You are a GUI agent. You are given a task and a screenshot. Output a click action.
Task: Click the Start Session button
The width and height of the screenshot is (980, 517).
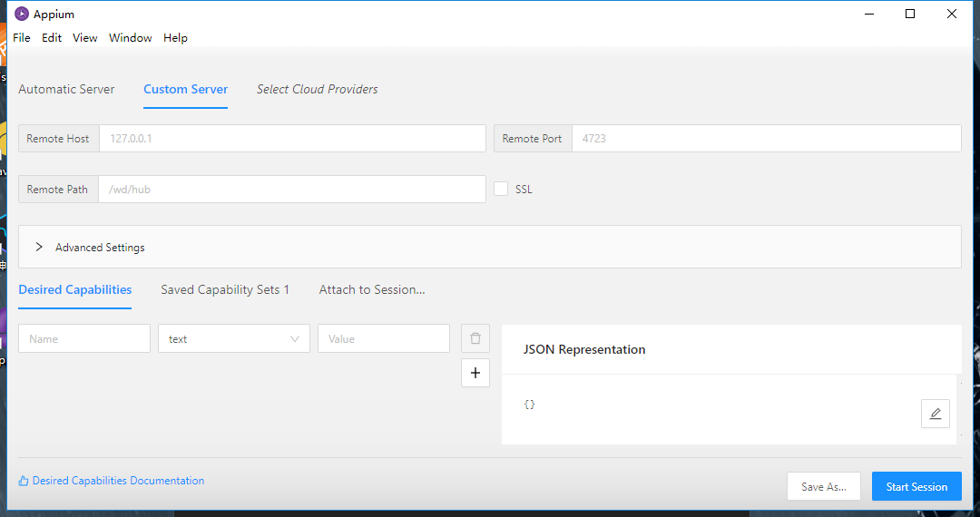coord(916,486)
